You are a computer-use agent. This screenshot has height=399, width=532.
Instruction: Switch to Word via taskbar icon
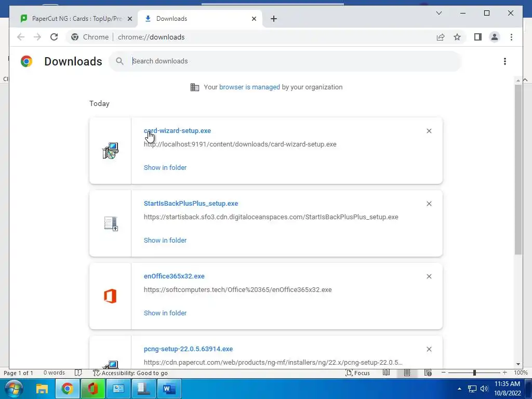(169, 389)
